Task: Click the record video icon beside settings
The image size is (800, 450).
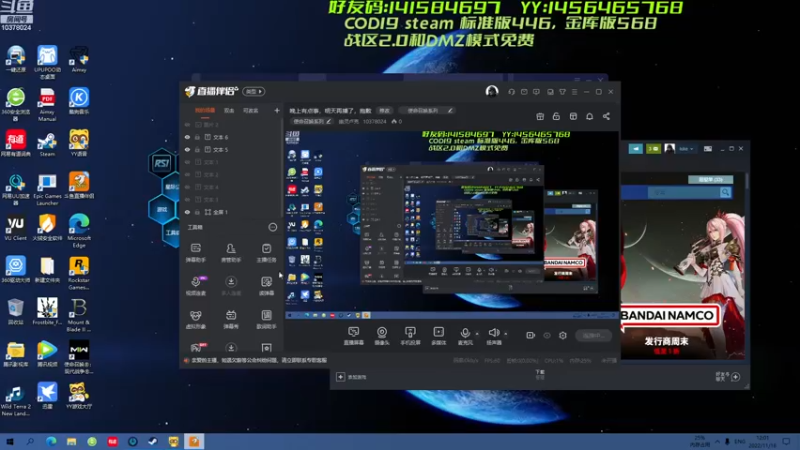Action: (x=531, y=335)
